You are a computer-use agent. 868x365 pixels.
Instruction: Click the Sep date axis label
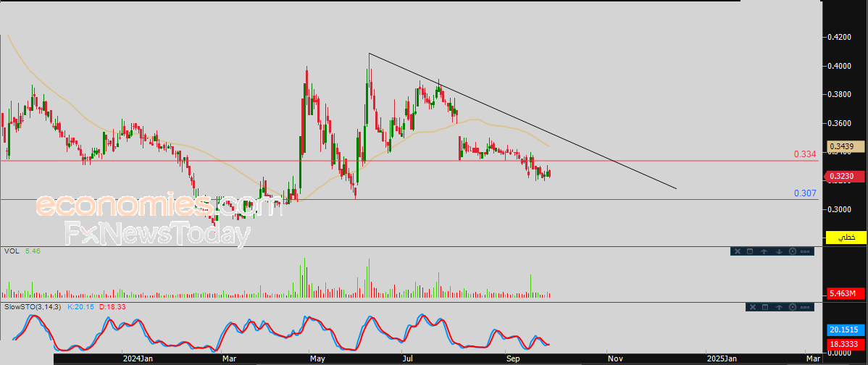click(x=513, y=359)
